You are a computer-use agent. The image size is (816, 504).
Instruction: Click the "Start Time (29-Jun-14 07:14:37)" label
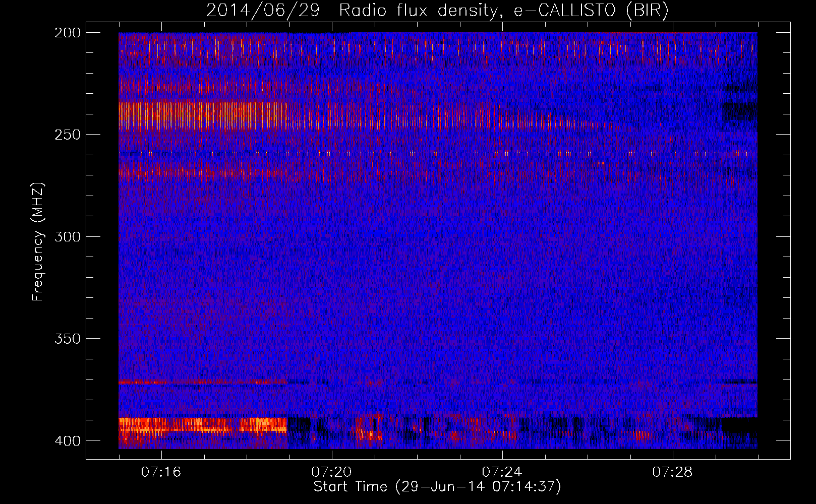click(x=437, y=487)
